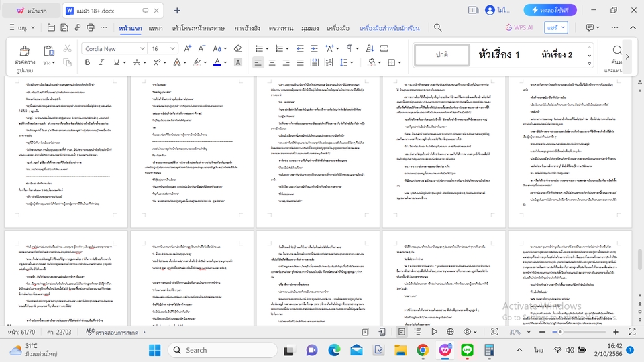Select Align Right paragraph alignment
644x362 pixels.
click(286, 62)
